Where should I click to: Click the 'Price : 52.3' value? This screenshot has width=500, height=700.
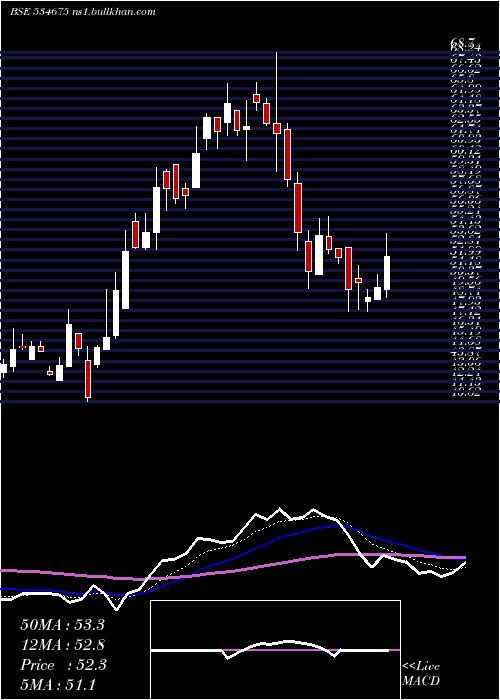[63, 665]
